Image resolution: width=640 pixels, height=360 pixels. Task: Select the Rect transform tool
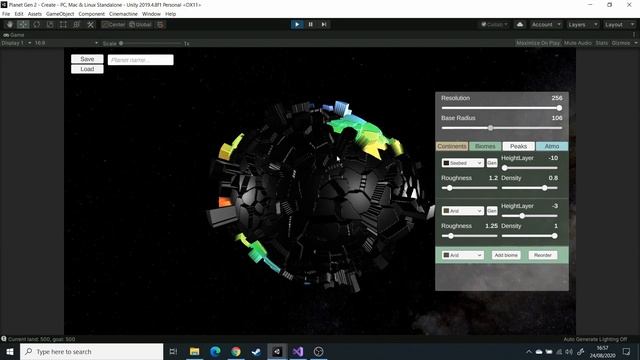63,24
